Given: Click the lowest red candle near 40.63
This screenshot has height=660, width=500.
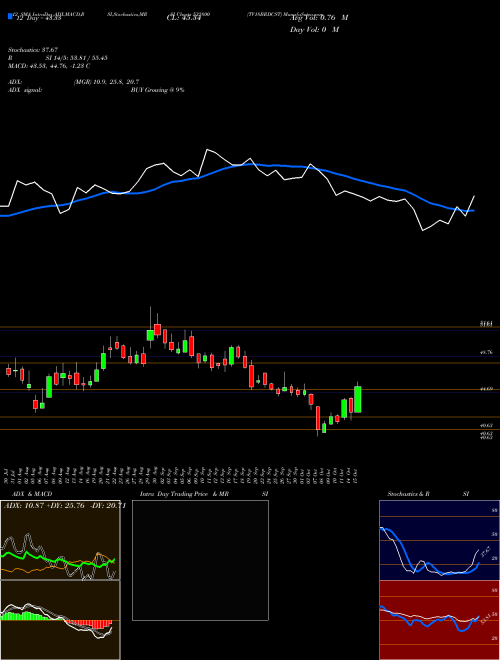Looking at the screenshot, I should click(x=318, y=418).
